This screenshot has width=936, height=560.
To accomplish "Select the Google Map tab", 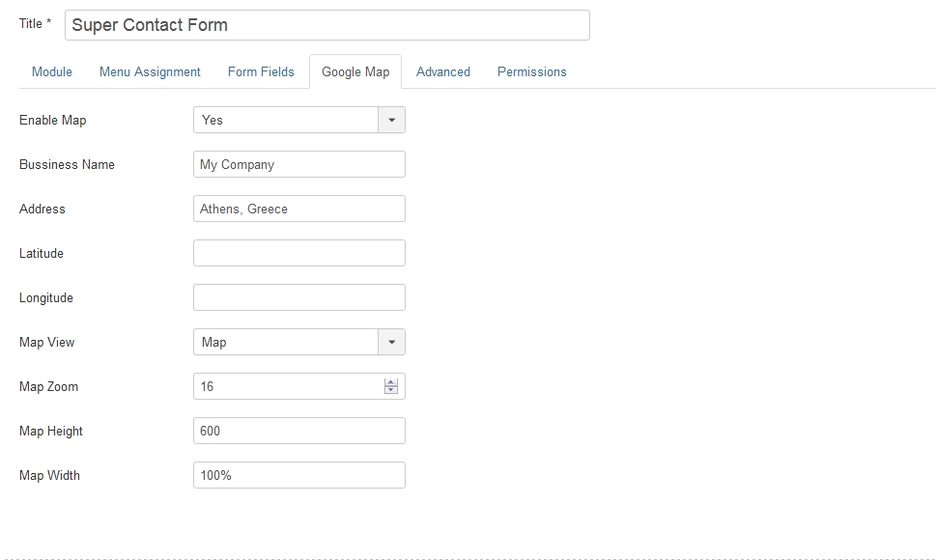I will (355, 71).
